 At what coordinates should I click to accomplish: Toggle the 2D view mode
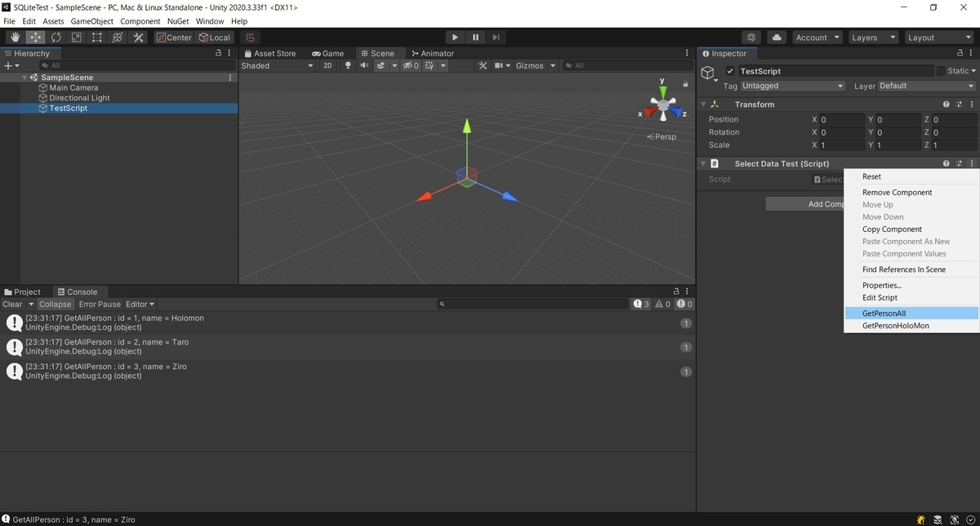327,65
